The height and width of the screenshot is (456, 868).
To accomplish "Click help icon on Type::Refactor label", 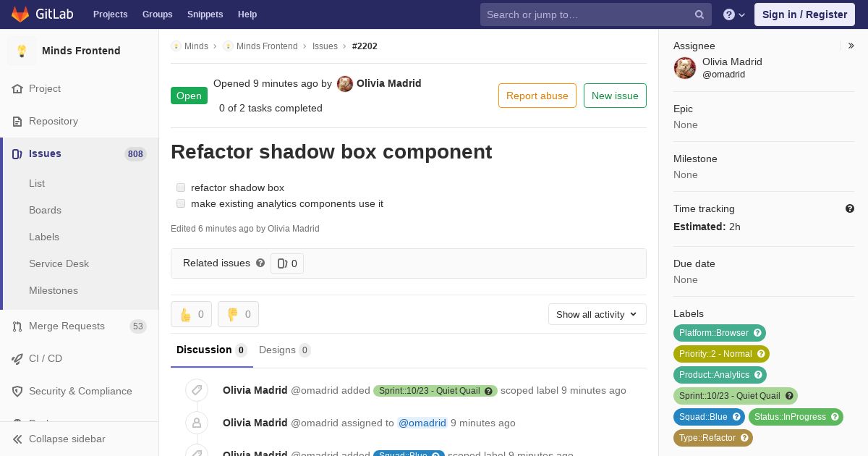I will [x=745, y=438].
